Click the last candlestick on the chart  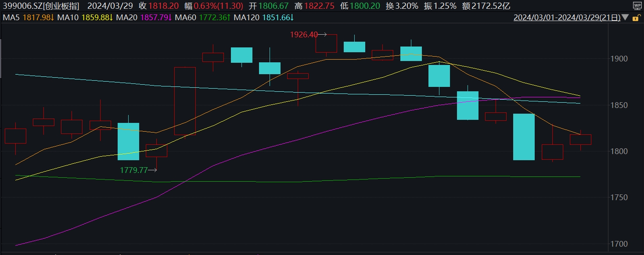(x=580, y=140)
